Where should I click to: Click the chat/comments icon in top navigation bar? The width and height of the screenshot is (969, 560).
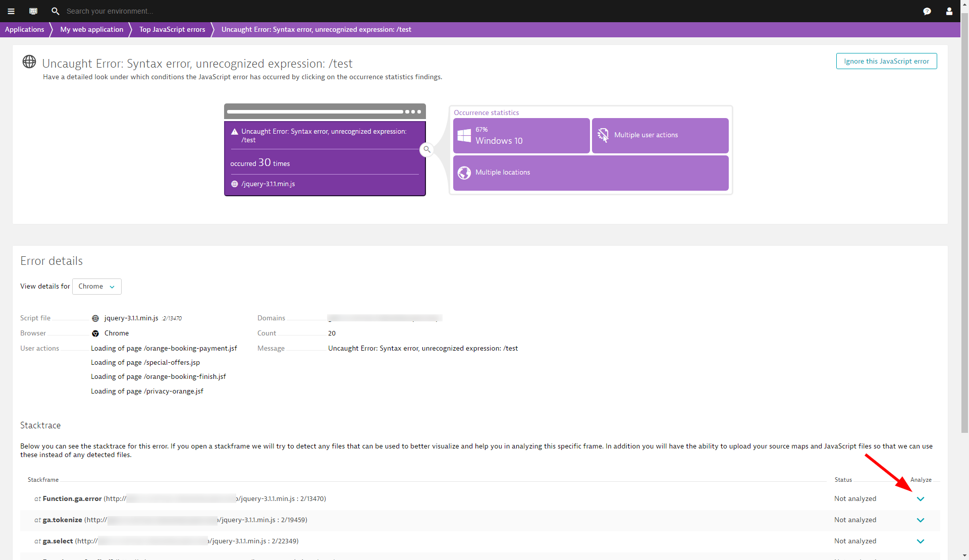point(927,11)
